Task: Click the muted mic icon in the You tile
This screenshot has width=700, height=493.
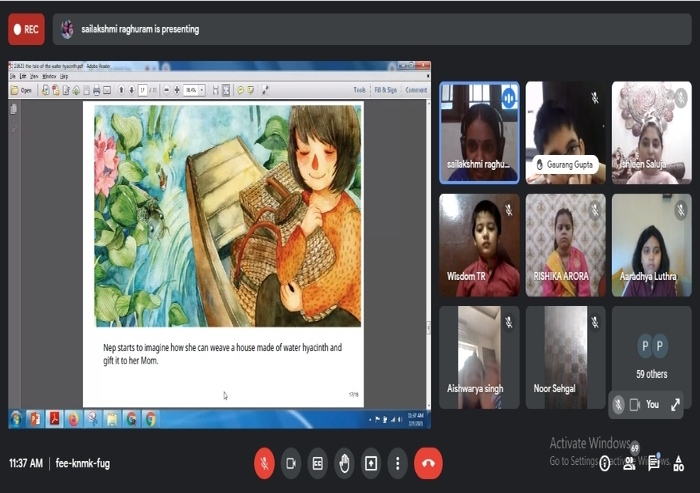Action: coord(618,405)
